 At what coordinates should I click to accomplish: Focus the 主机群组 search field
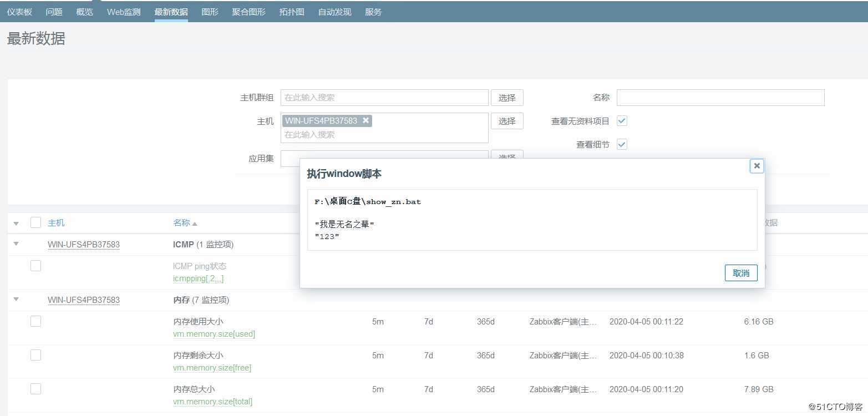[384, 98]
